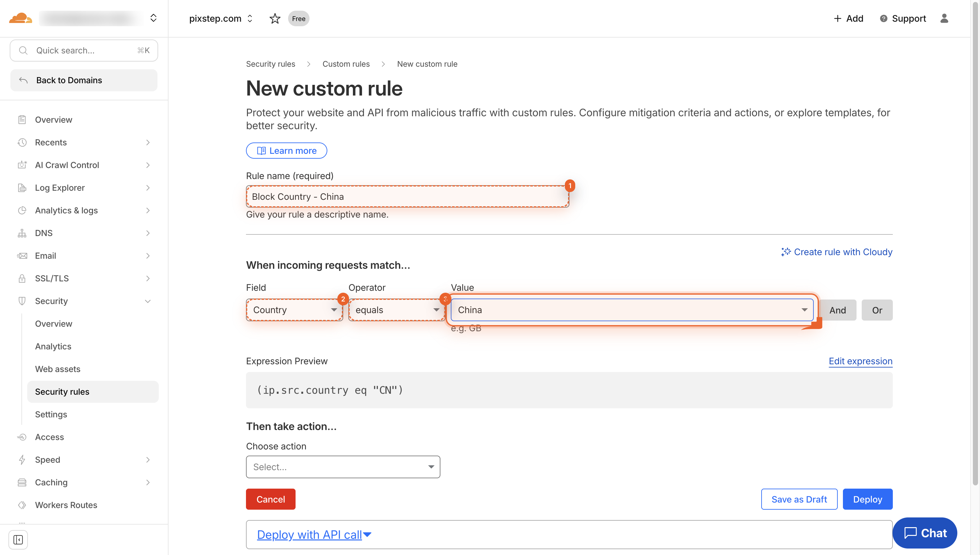Select the Security shield icon in sidebar
The height and width of the screenshot is (555, 980).
tap(22, 301)
